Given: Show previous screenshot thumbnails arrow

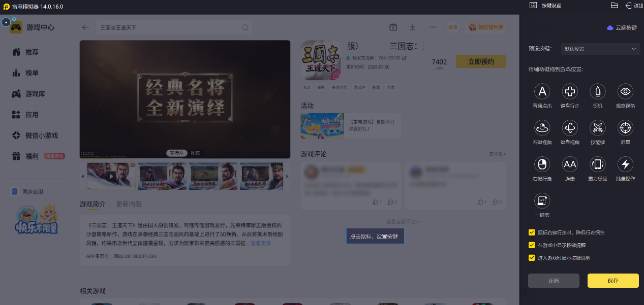Looking at the screenshot, I should tap(83, 177).
